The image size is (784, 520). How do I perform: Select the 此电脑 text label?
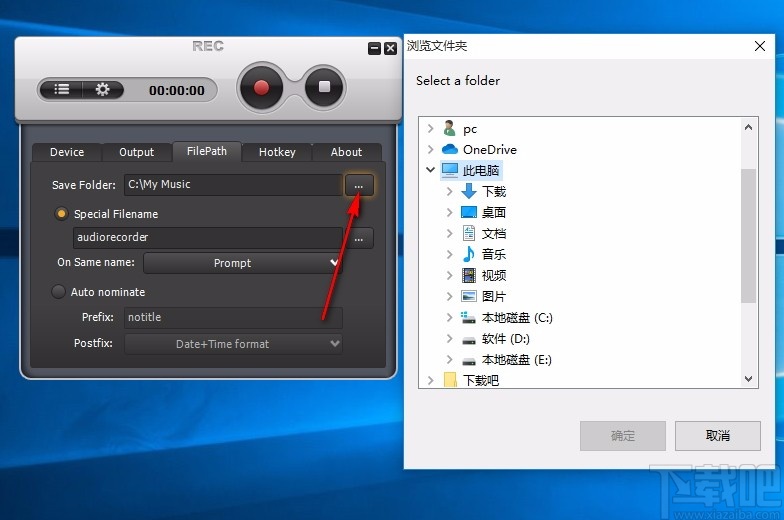pos(480,170)
